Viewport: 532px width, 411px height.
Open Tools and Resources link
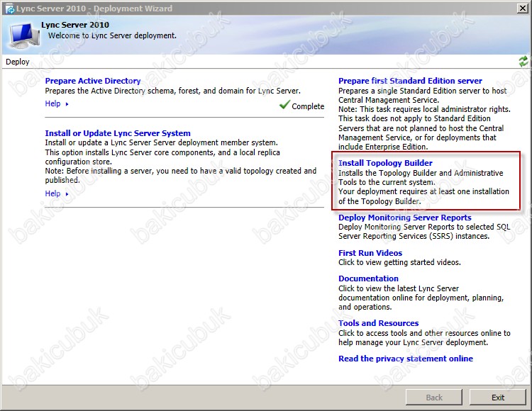379,323
